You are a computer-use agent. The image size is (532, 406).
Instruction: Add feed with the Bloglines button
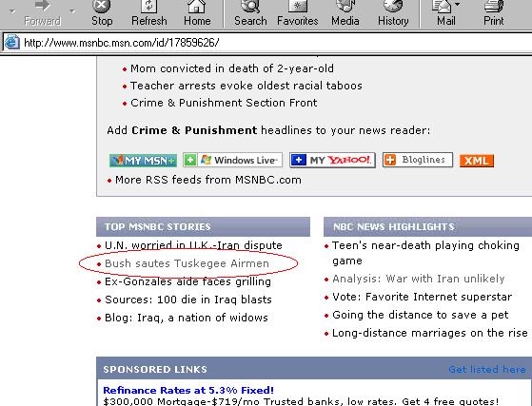coord(418,160)
